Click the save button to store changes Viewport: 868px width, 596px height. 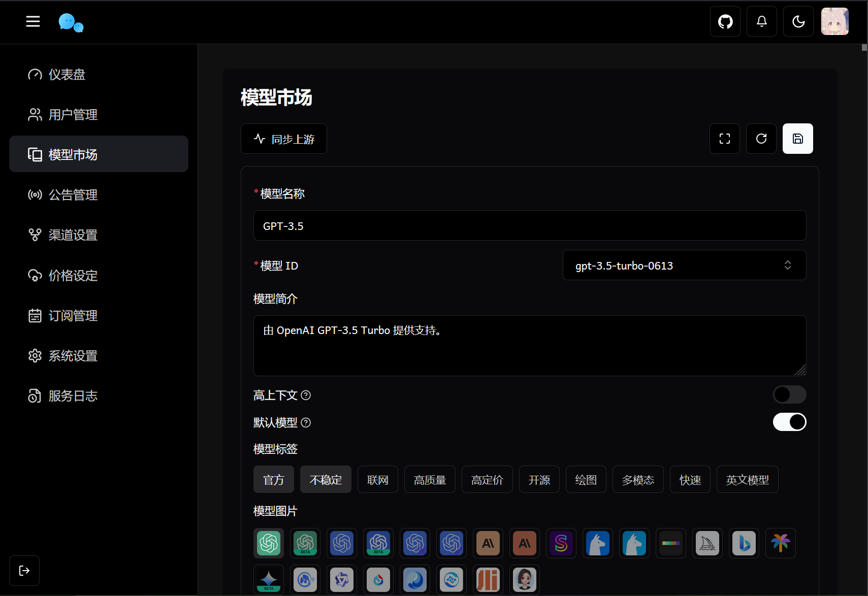(797, 139)
